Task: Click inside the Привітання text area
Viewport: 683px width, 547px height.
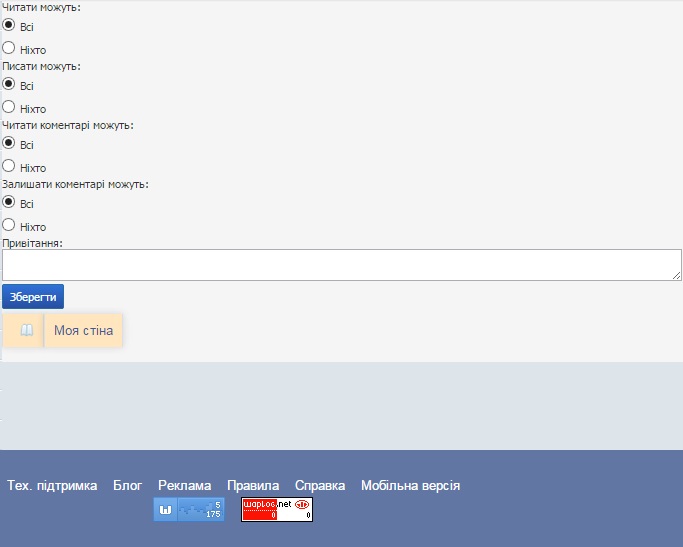Action: pos(341,265)
